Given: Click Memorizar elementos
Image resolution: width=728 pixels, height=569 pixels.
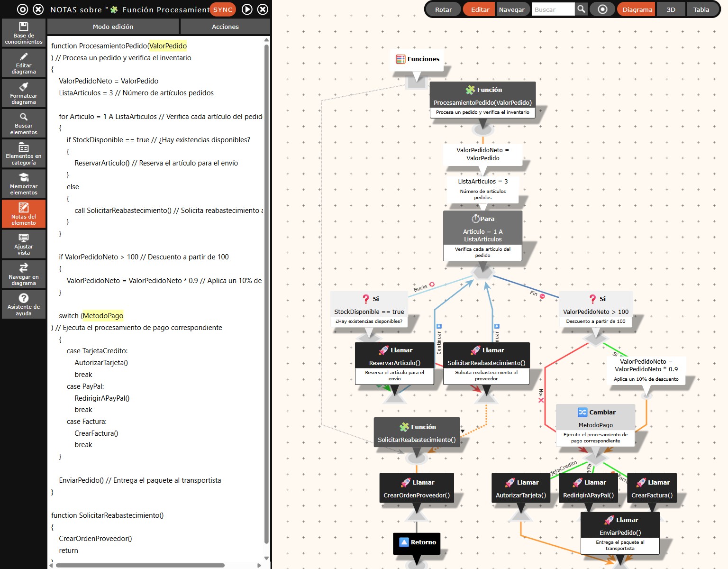Looking at the screenshot, I should [24, 184].
